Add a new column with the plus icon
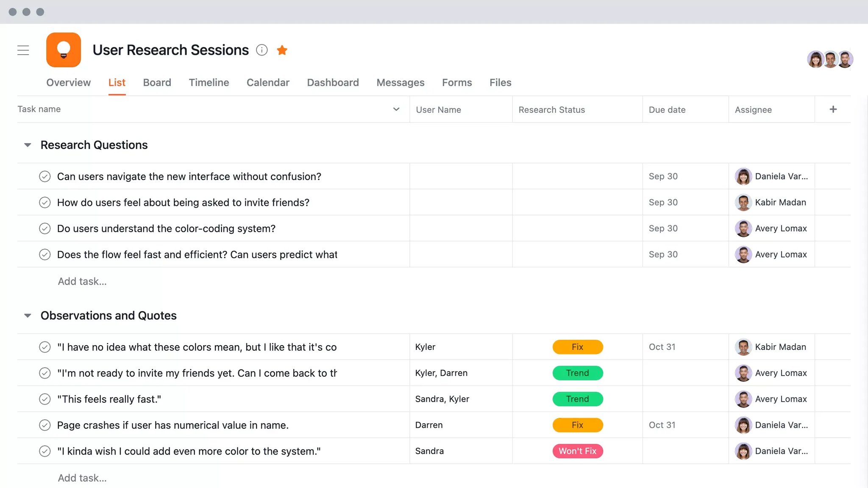The height and width of the screenshot is (488, 868). point(832,109)
